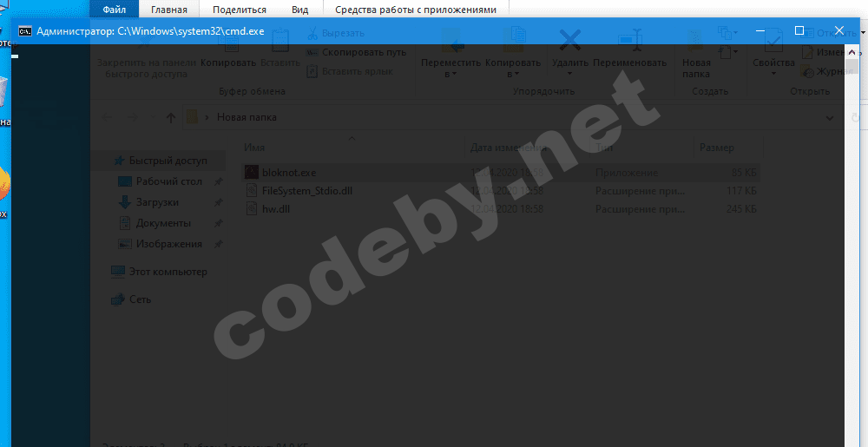Screen dimensions: 868x447
Task: Click the bloknot.exe file icon
Action: 252,173
